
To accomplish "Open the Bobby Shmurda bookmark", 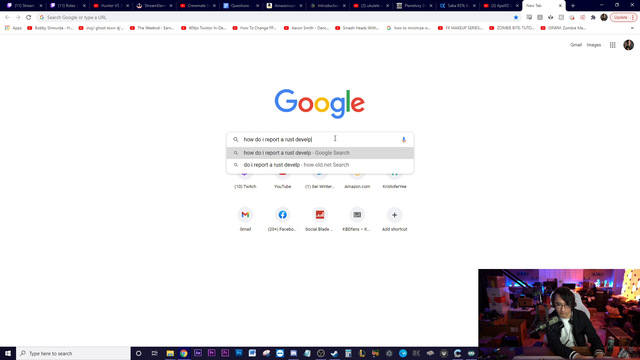I will pyautogui.click(x=50, y=28).
